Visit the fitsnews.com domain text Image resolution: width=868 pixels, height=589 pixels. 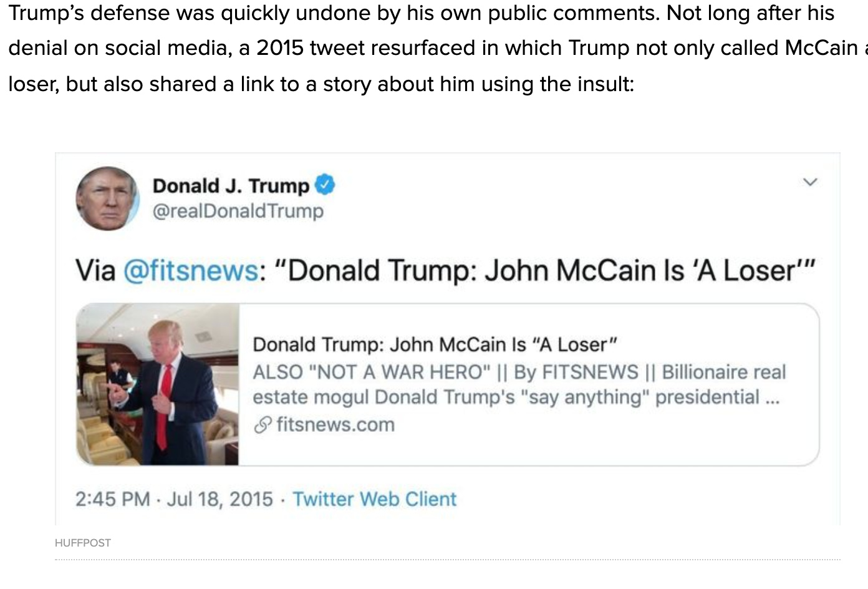(x=335, y=425)
